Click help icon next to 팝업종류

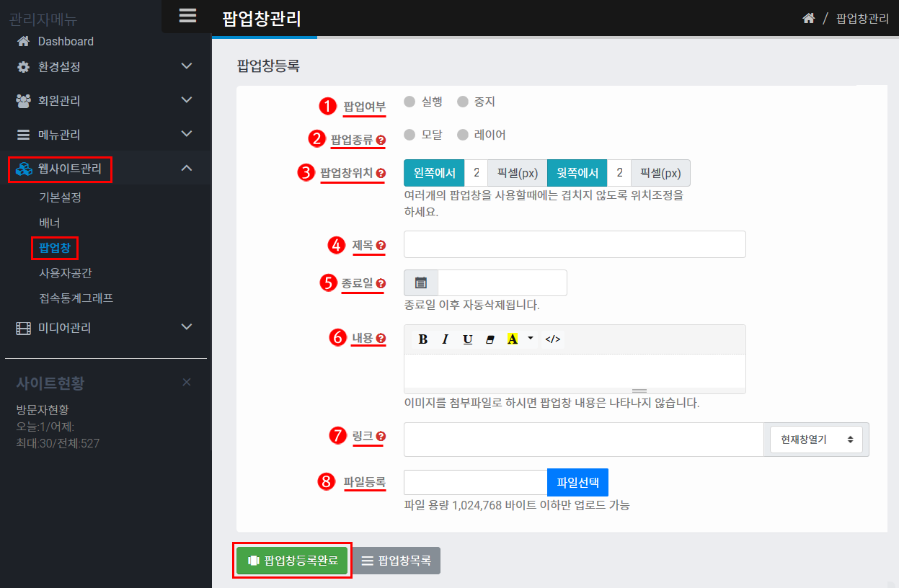(x=381, y=140)
